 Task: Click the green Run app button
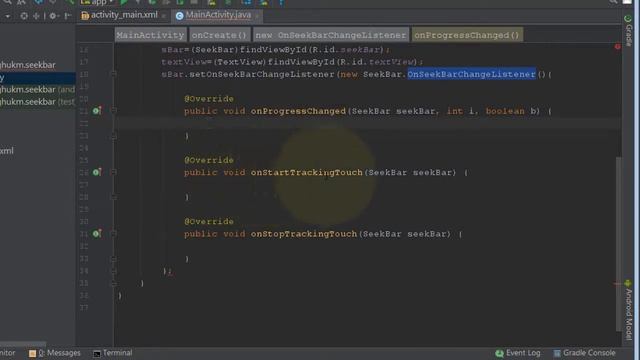(x=124, y=2)
